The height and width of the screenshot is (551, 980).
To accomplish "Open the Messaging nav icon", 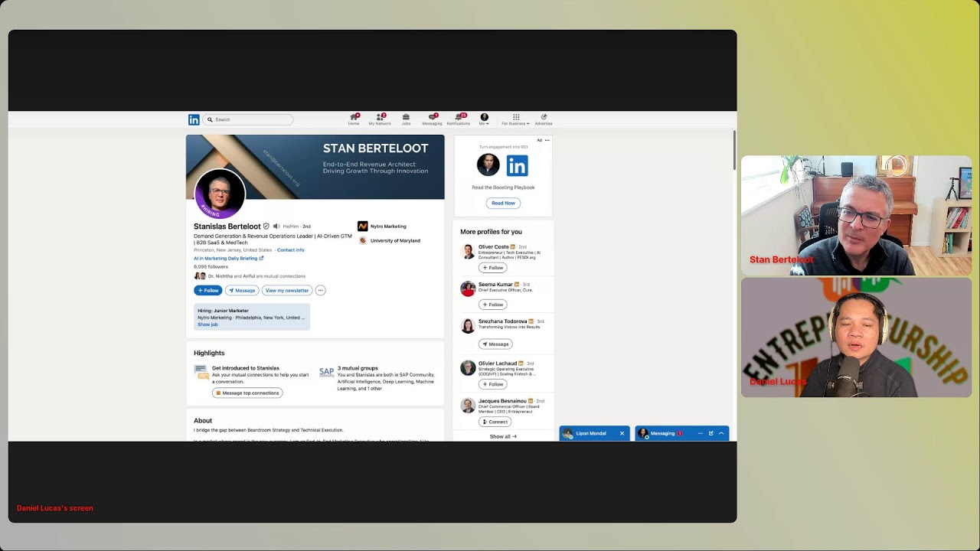I will pyautogui.click(x=432, y=119).
